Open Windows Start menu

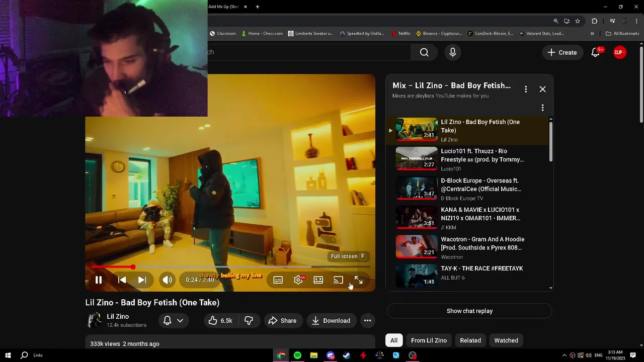8,355
